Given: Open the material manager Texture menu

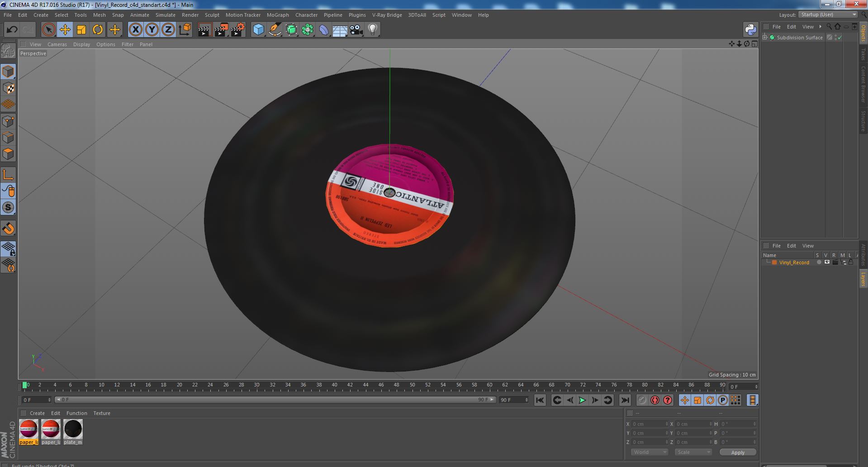Looking at the screenshot, I should 102,413.
